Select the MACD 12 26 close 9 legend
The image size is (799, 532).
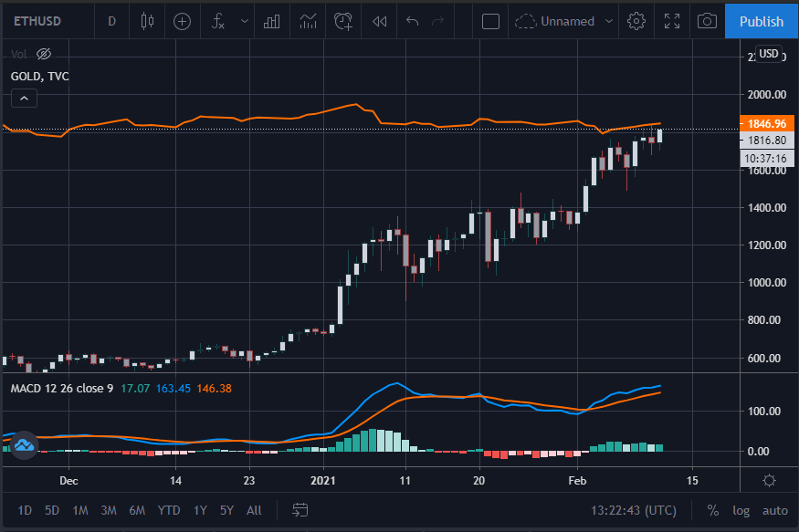[62, 389]
